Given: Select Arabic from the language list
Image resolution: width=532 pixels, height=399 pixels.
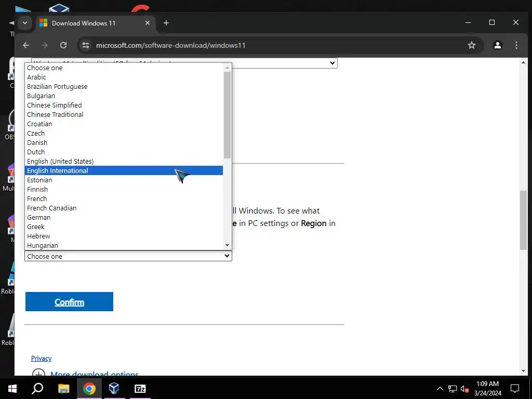Looking at the screenshot, I should point(124,77).
